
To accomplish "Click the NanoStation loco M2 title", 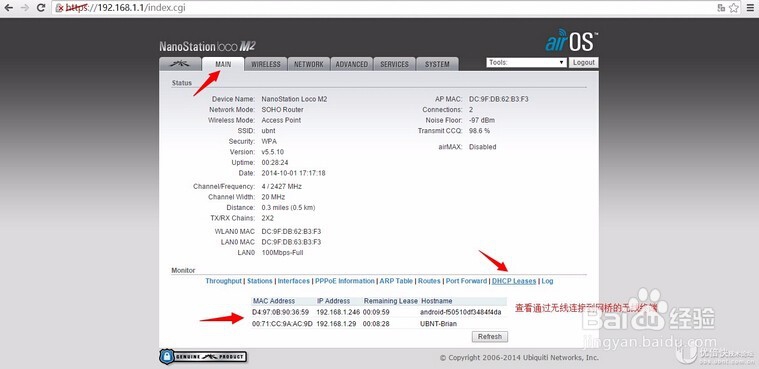I will click(207, 46).
